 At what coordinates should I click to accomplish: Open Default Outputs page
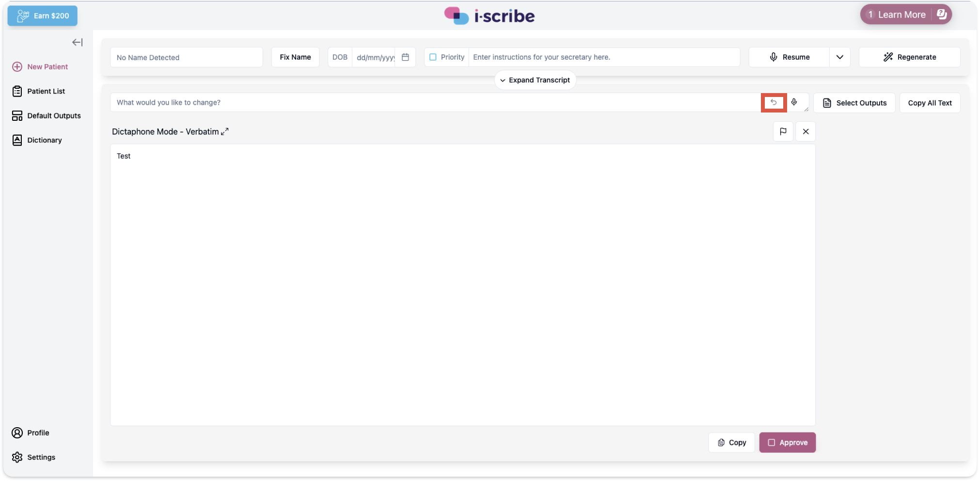[x=47, y=116]
